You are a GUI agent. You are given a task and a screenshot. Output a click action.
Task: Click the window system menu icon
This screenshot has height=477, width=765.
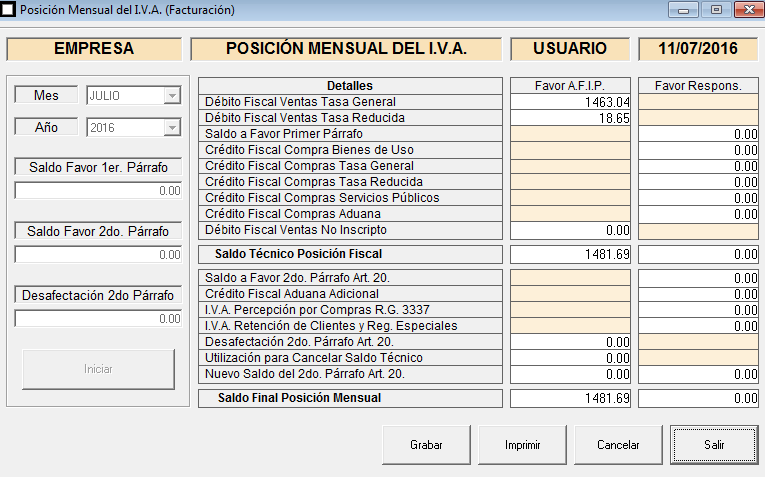coord(9,10)
